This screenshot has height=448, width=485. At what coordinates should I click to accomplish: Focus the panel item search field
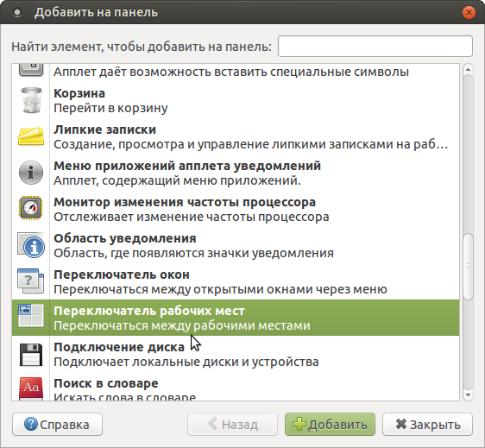tap(375, 47)
